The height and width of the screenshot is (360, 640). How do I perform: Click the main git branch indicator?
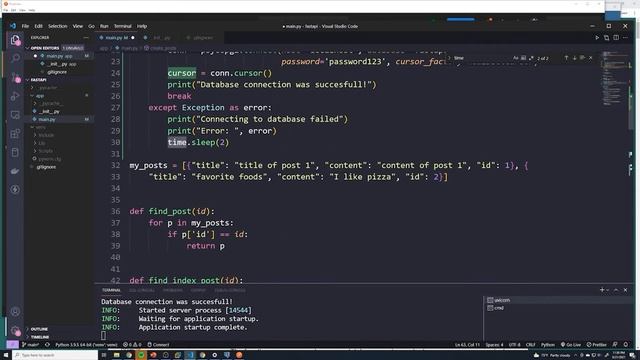tap(30, 345)
